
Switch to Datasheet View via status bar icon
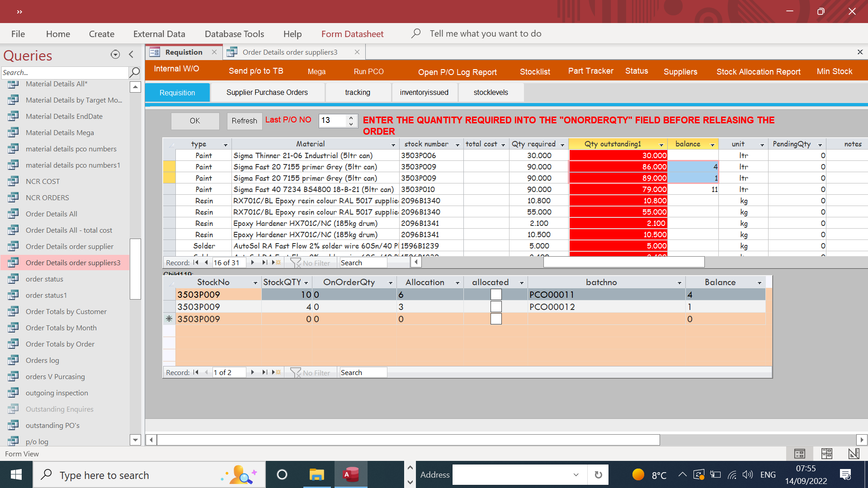[827, 454]
